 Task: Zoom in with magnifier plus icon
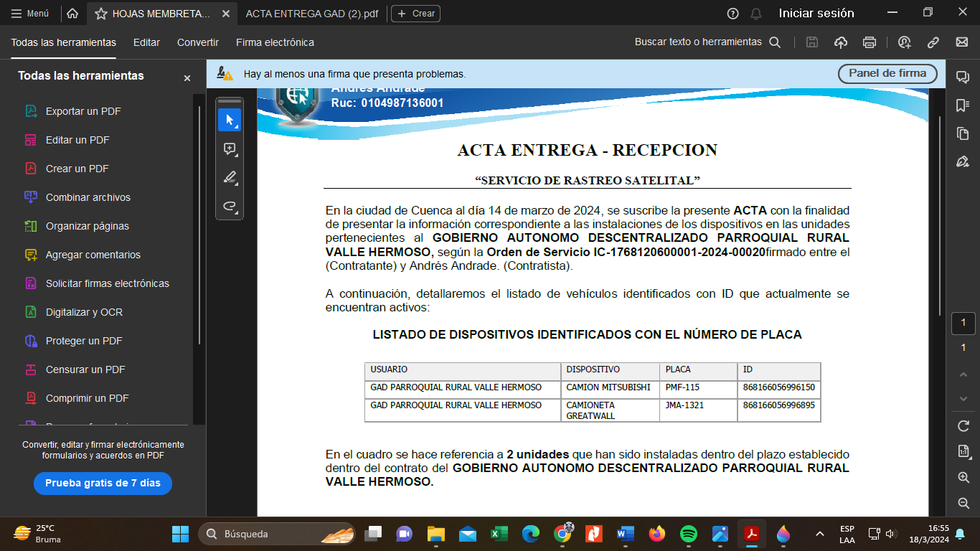pos(963,478)
